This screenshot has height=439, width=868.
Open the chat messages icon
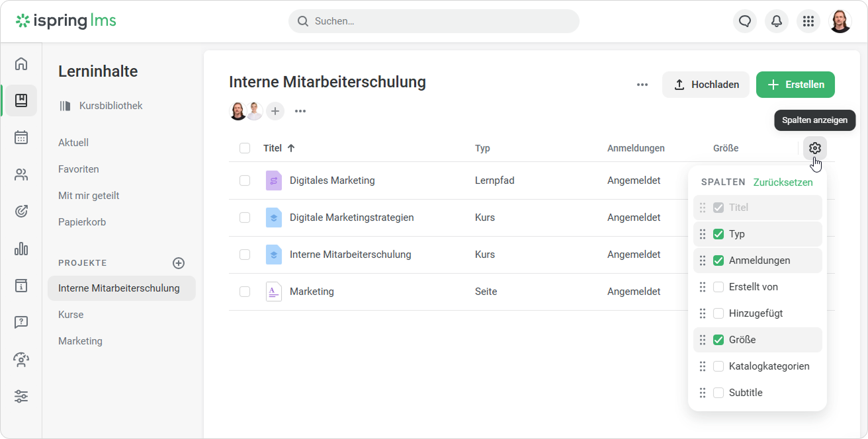745,21
